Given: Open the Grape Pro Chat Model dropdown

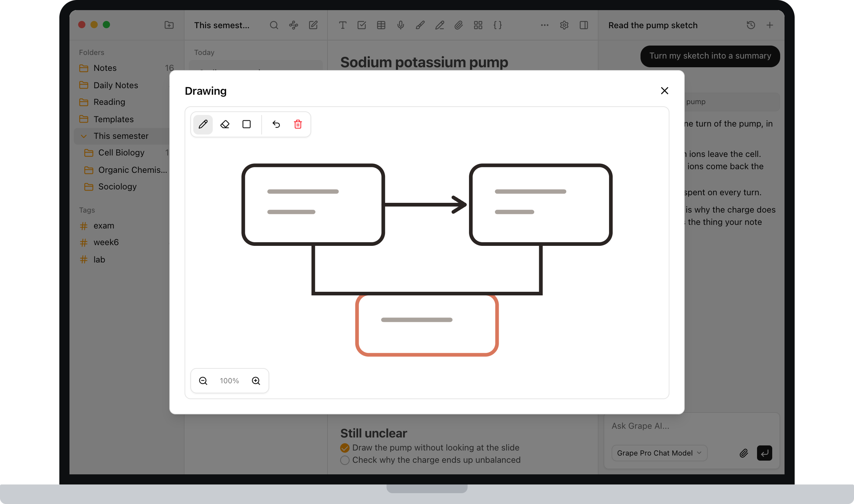Looking at the screenshot, I should [x=659, y=453].
